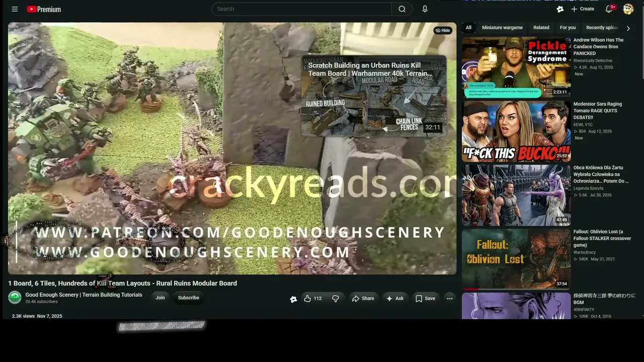
Task: Open the notifications bell
Action: pyautogui.click(x=609, y=9)
